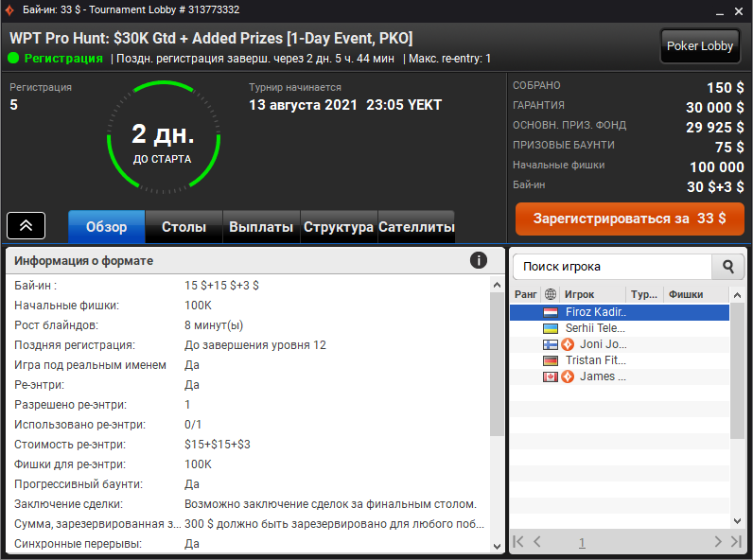Go to last page of player list

point(736,542)
